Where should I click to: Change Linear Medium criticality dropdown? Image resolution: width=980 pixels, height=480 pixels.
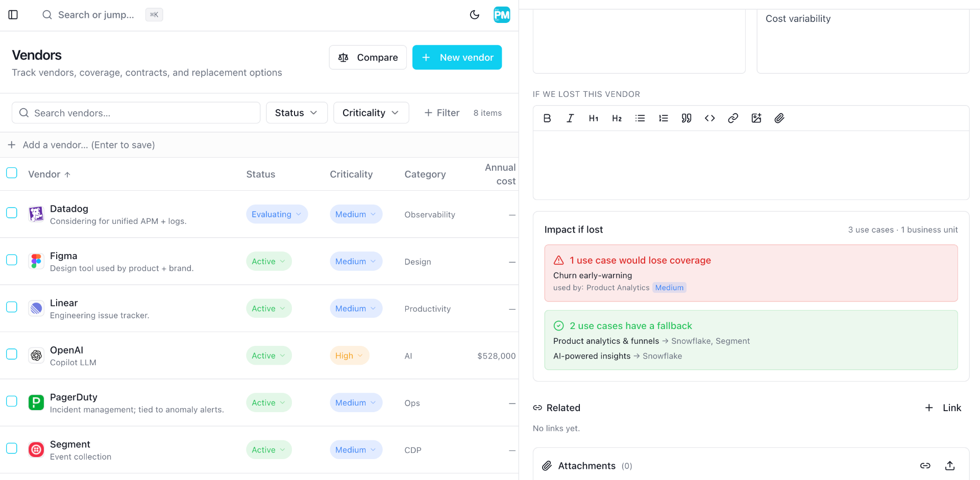pyautogui.click(x=356, y=309)
